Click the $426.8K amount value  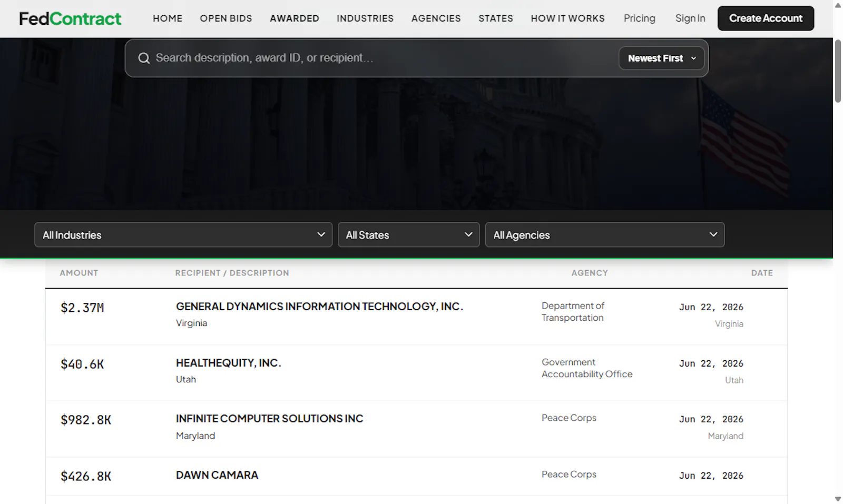(86, 477)
